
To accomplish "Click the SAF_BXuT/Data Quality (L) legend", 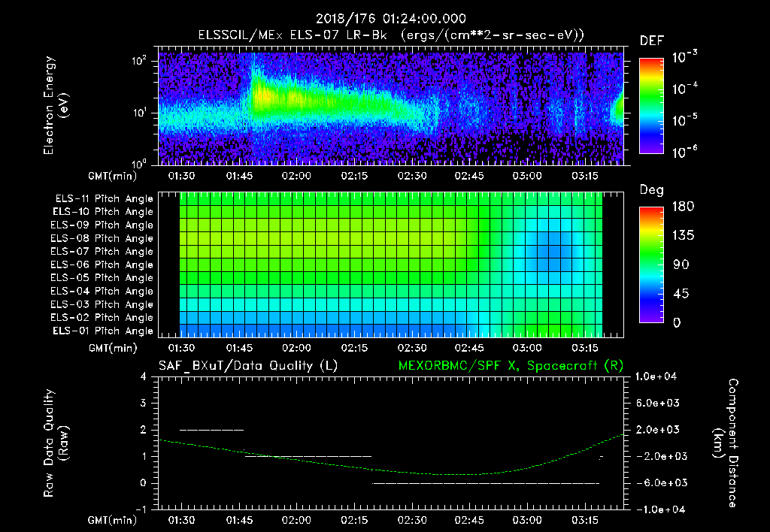I will coord(248,366).
